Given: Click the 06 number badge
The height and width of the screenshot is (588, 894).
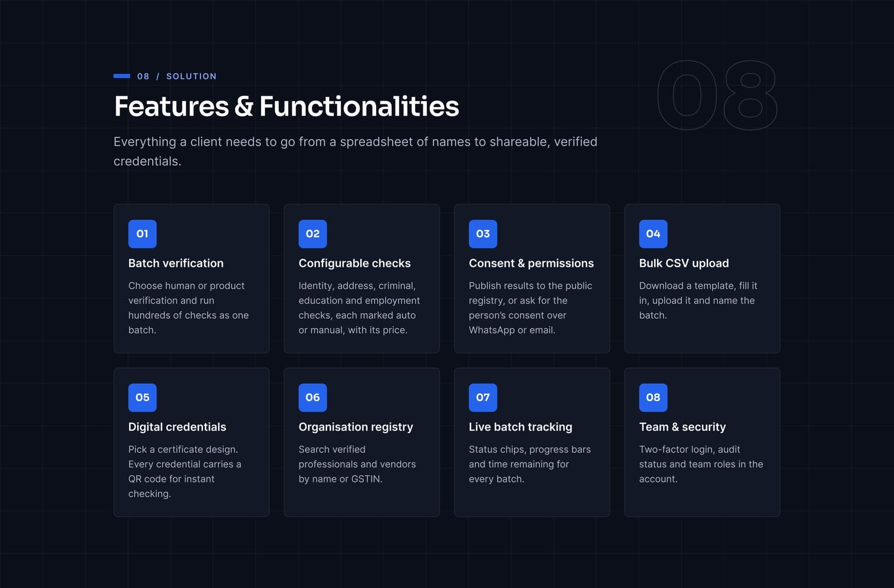Looking at the screenshot, I should coord(312,398).
